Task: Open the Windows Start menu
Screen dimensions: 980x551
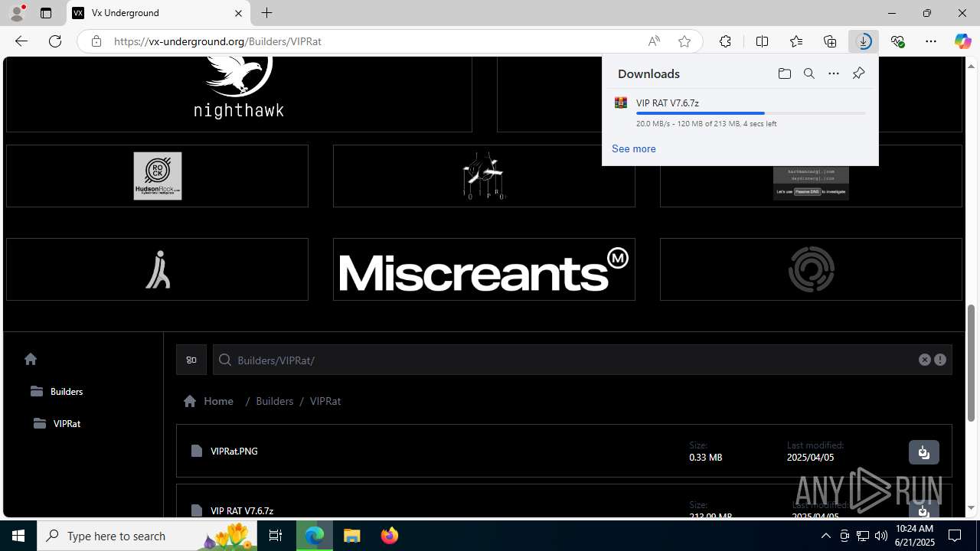Action: pyautogui.click(x=18, y=536)
